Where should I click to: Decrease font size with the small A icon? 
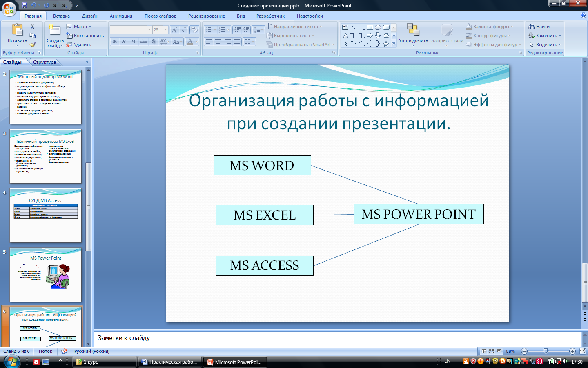183,30
